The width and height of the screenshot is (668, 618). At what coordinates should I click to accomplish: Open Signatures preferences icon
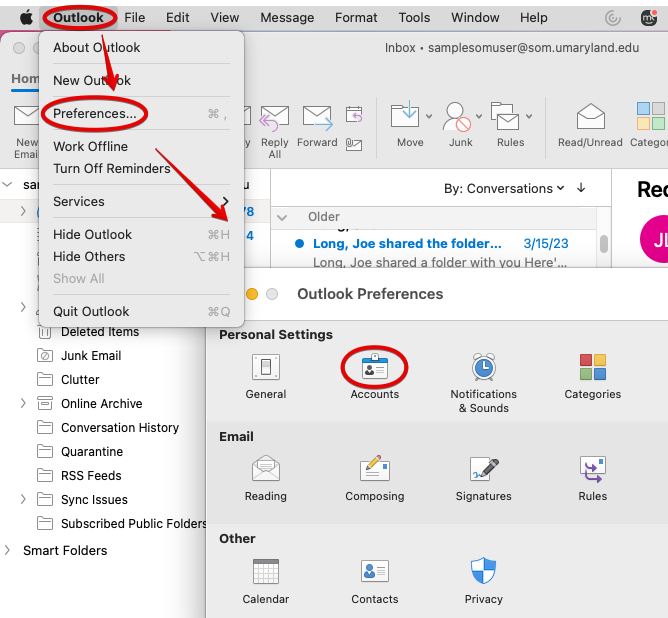click(483, 471)
